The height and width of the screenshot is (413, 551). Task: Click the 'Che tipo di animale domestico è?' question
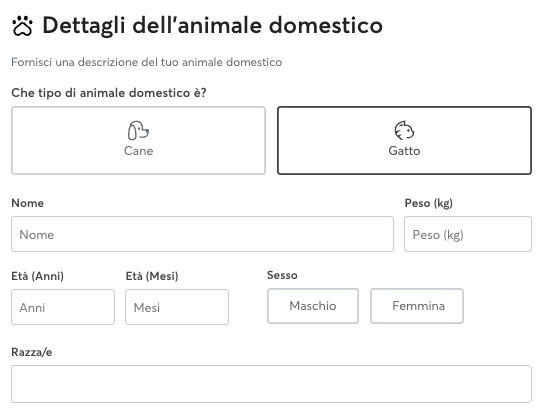(109, 93)
